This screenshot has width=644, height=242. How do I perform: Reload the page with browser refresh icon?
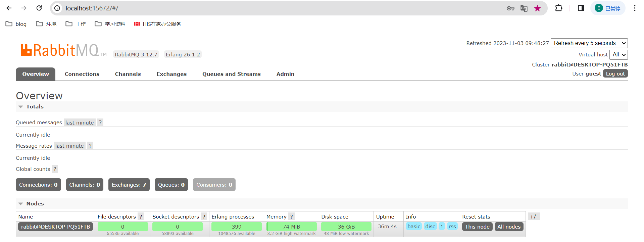coord(39,8)
